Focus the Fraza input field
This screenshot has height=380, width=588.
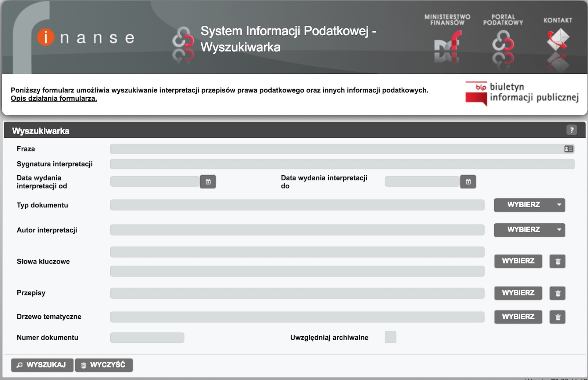point(342,149)
